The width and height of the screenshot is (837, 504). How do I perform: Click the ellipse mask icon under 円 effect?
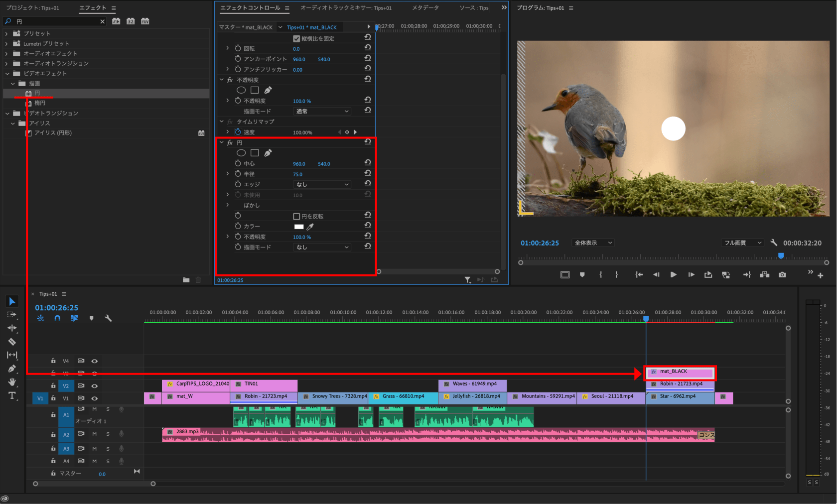pyautogui.click(x=241, y=153)
